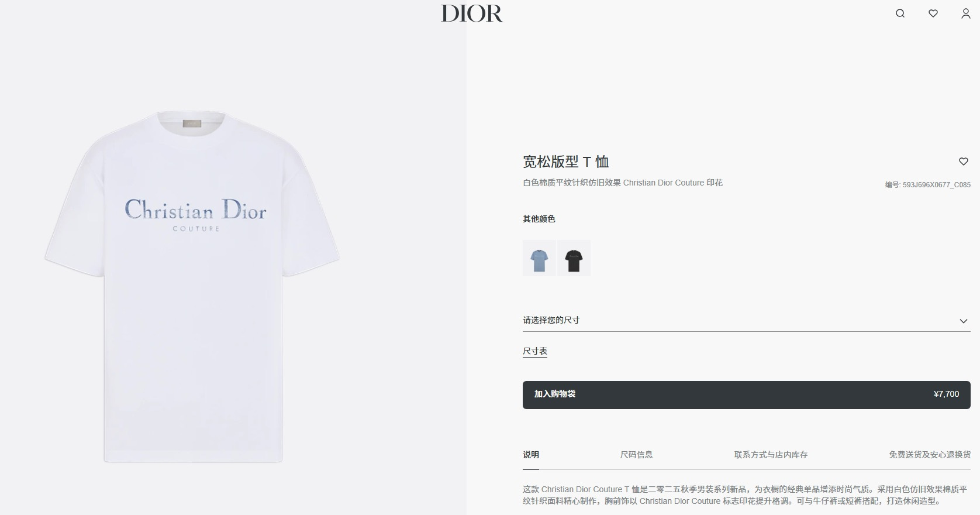Click the white T-shirt product image
Image resolution: width=980 pixels, height=515 pixels.
click(x=192, y=286)
